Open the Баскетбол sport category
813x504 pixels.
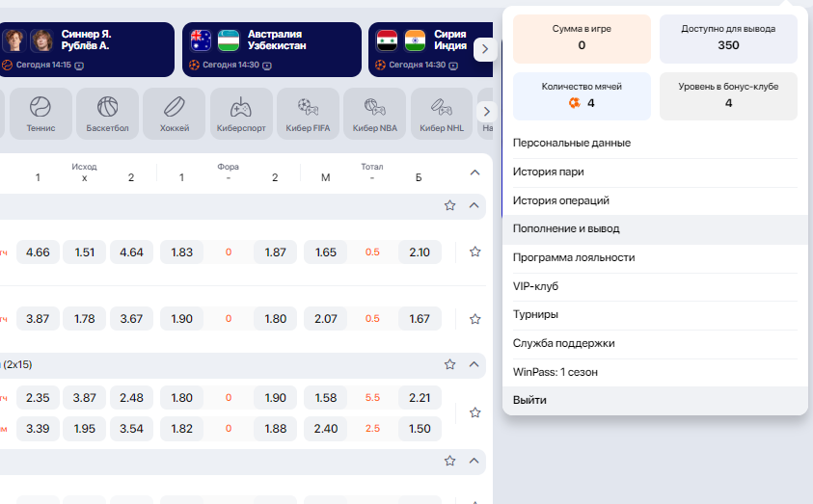pyautogui.click(x=107, y=114)
